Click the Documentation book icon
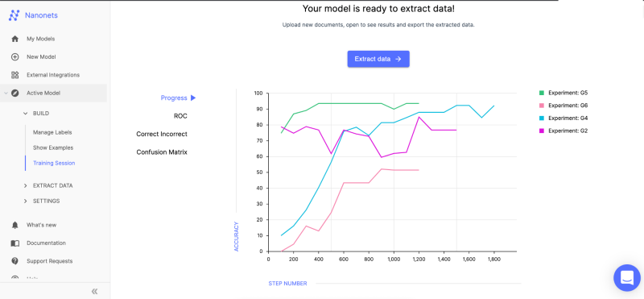 [14, 243]
